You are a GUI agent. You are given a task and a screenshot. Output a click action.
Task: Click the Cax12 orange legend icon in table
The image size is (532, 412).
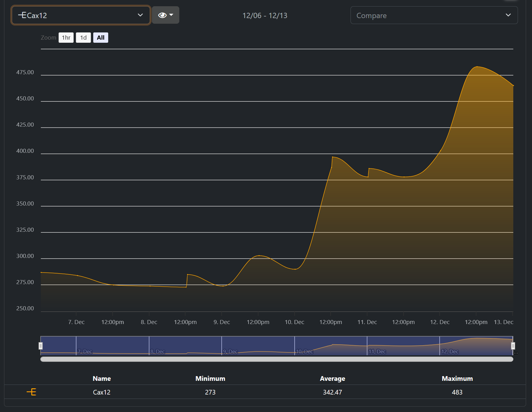click(x=31, y=392)
